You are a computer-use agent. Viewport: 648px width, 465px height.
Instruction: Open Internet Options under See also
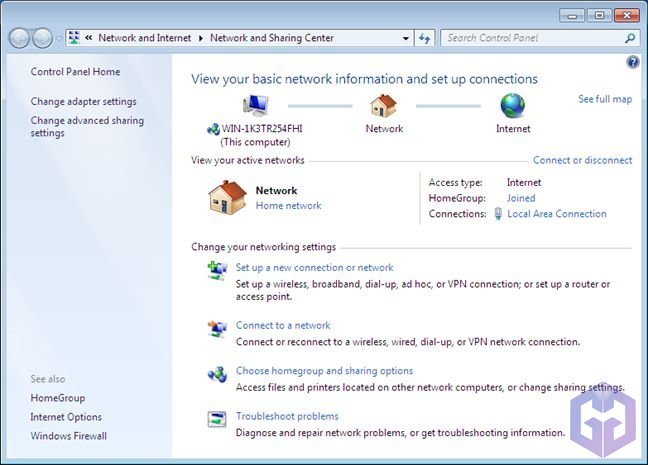click(66, 417)
